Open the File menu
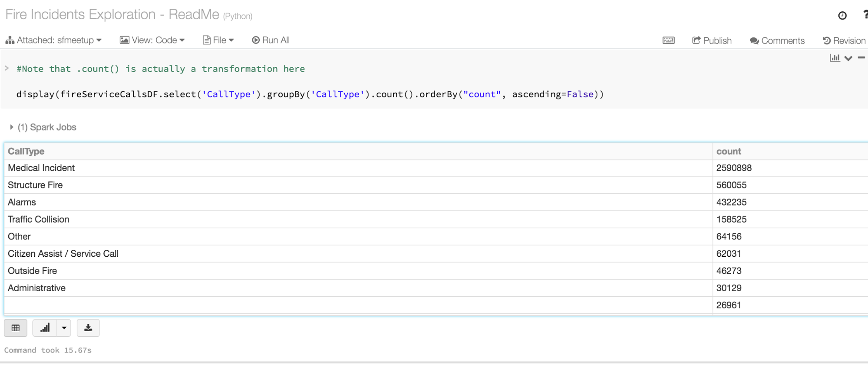This screenshot has height=365, width=868. click(x=218, y=40)
